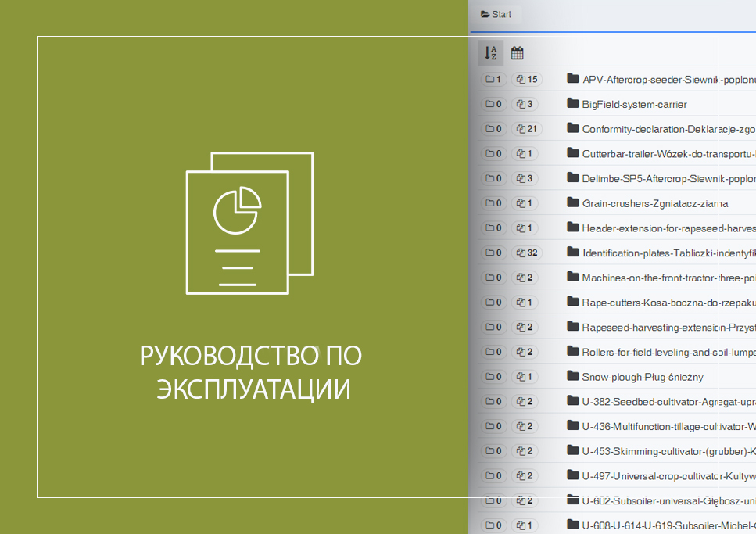
Task: Click subfolder count badge 0 for Grain-crushers
Action: [x=493, y=203]
